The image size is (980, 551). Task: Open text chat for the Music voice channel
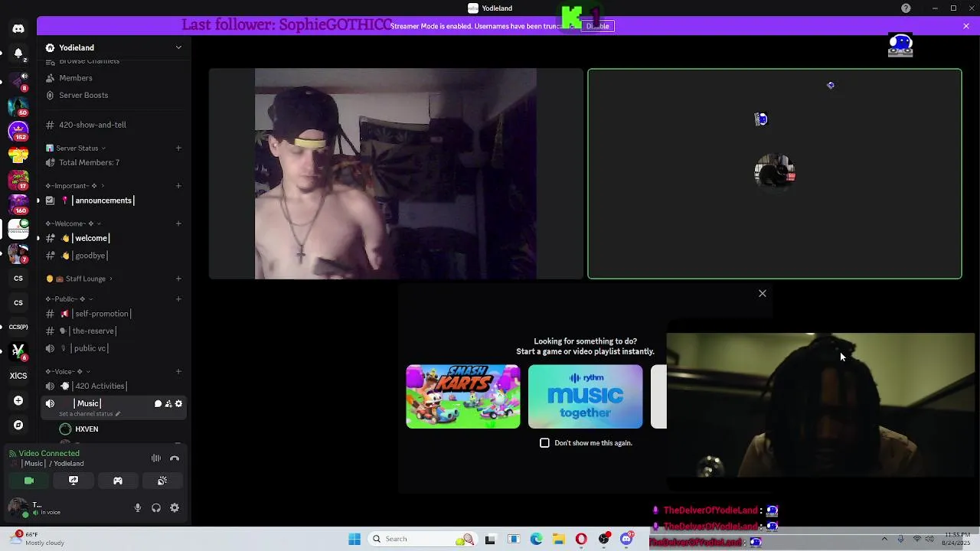point(158,404)
